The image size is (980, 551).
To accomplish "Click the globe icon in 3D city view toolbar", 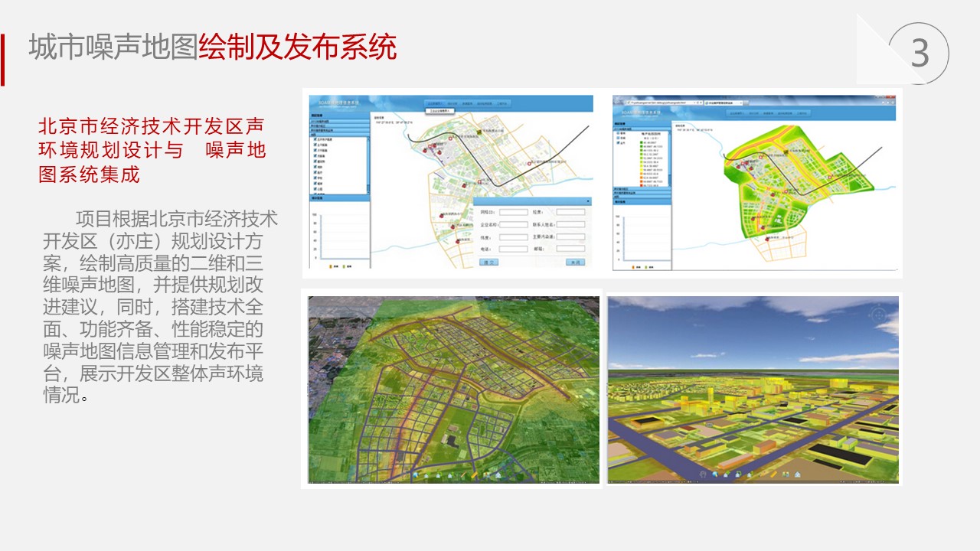I will tap(714, 476).
